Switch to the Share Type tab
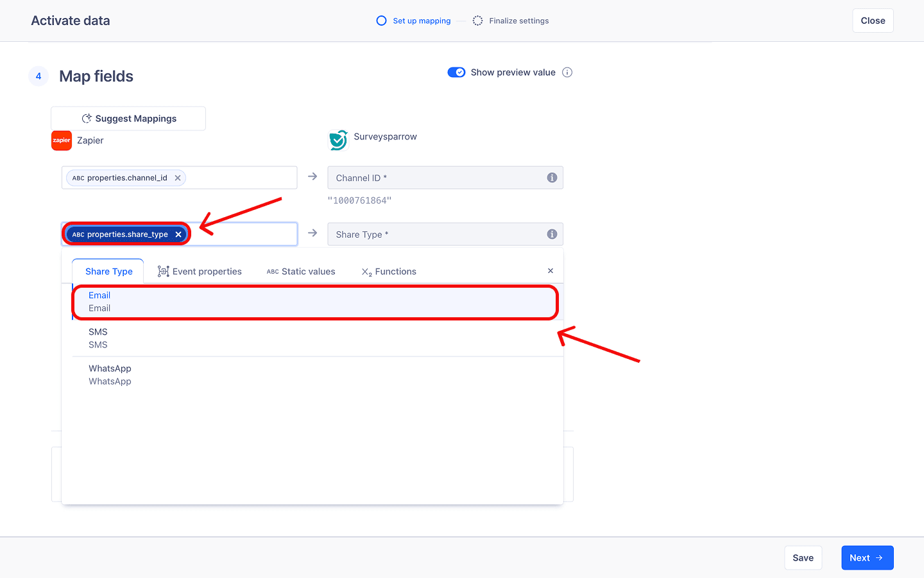This screenshot has height=578, width=924. [108, 272]
